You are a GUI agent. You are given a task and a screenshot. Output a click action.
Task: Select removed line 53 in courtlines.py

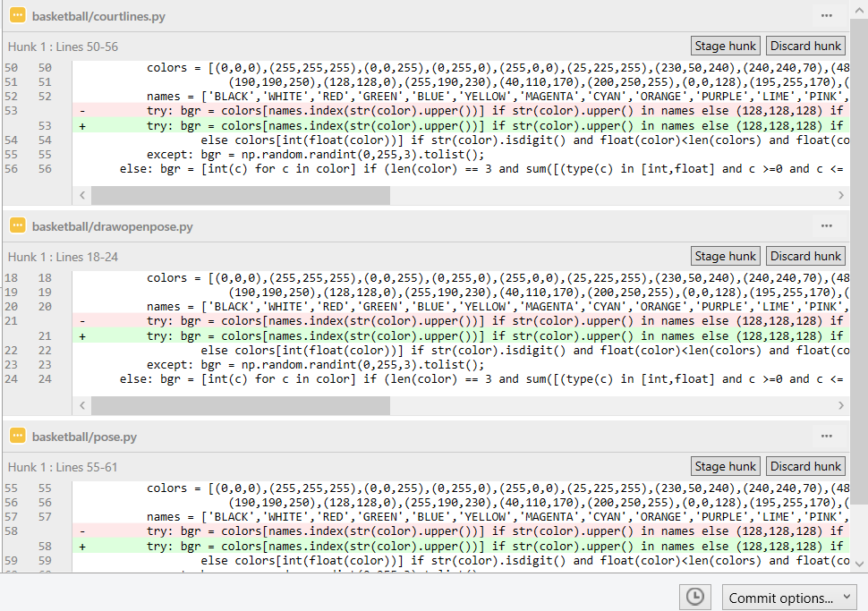tap(461, 111)
